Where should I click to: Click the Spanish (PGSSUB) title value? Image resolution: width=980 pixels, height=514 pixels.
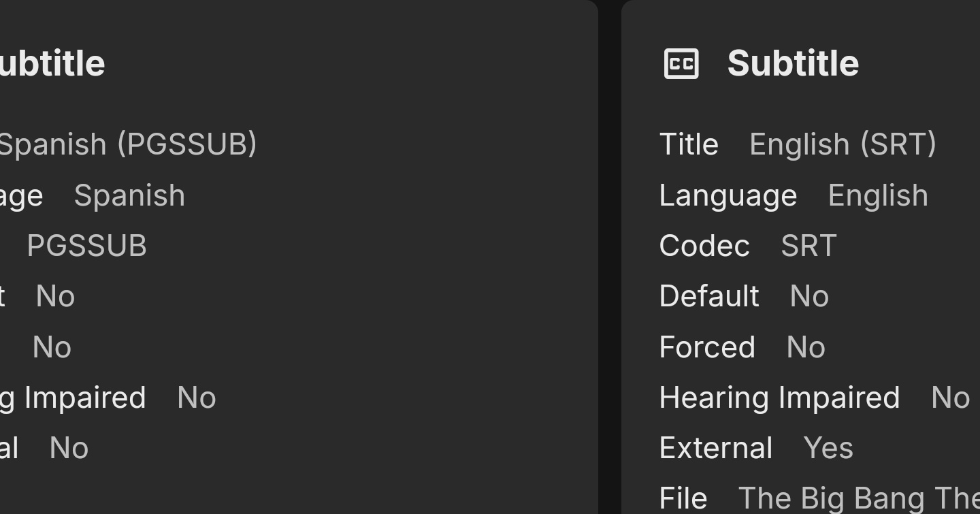pyautogui.click(x=128, y=144)
